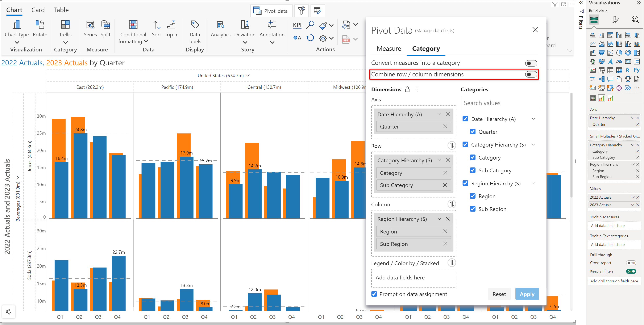This screenshot has width=644, height=325.
Task: Click the paint brush format icon
Action: 323,25
